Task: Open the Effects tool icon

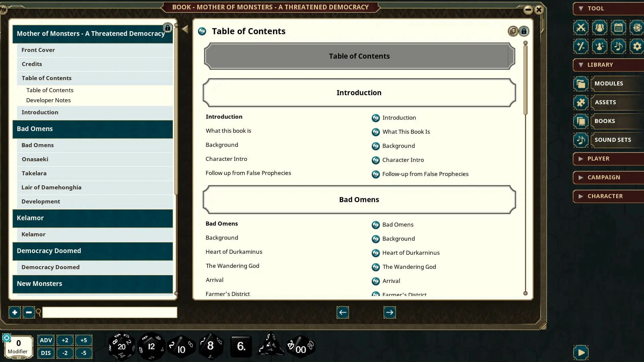Action: point(599,46)
